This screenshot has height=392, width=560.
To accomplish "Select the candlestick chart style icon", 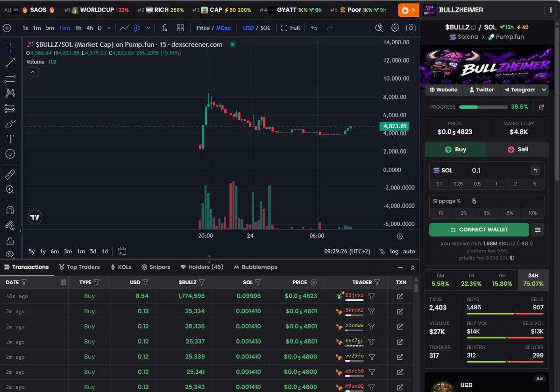I will click(137, 28).
